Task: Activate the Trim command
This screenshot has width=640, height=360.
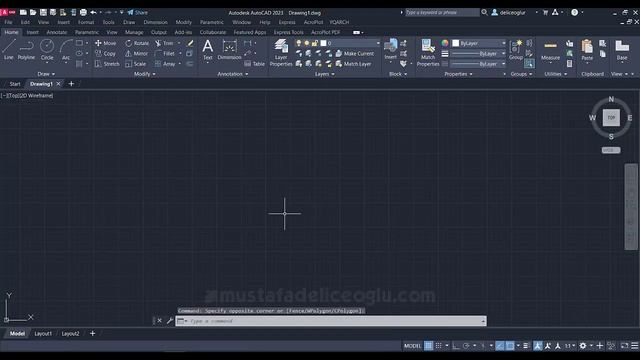Action: [164, 43]
